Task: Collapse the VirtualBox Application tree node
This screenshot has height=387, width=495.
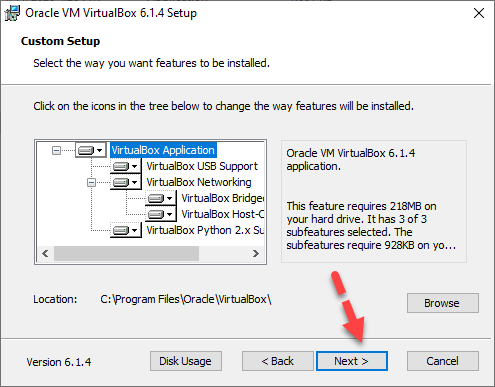Action: point(56,151)
